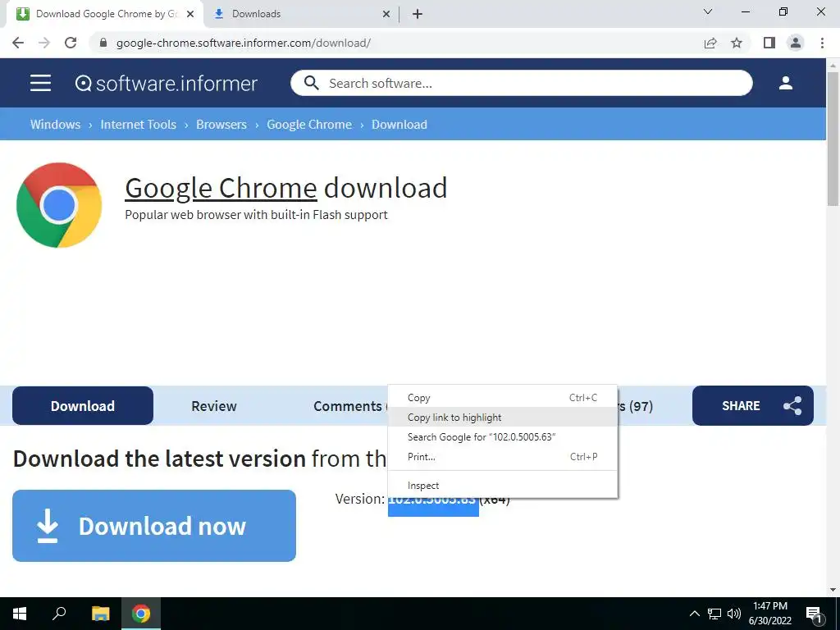
Task: Click the address bar URL
Action: tap(243, 43)
